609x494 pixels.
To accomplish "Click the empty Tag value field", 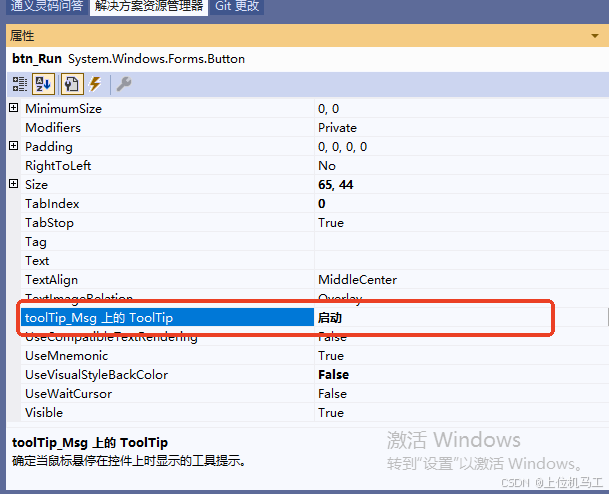I will (x=462, y=242).
